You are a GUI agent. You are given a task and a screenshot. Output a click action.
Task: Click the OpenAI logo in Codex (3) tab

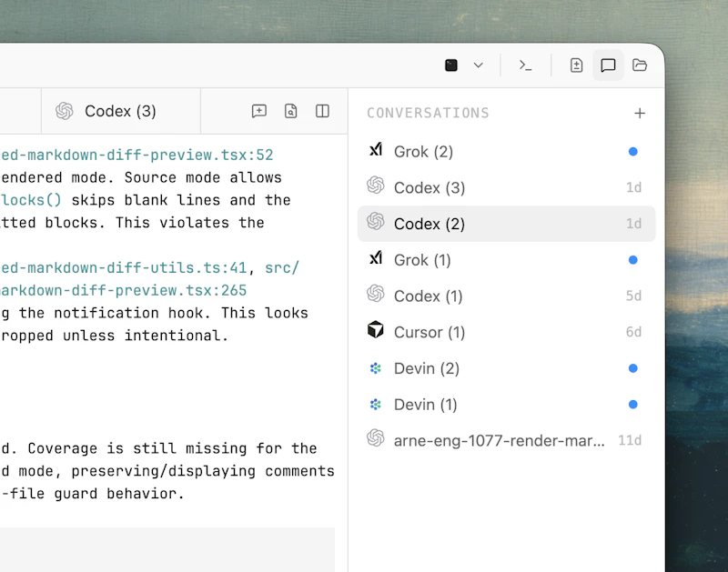pyautogui.click(x=65, y=111)
